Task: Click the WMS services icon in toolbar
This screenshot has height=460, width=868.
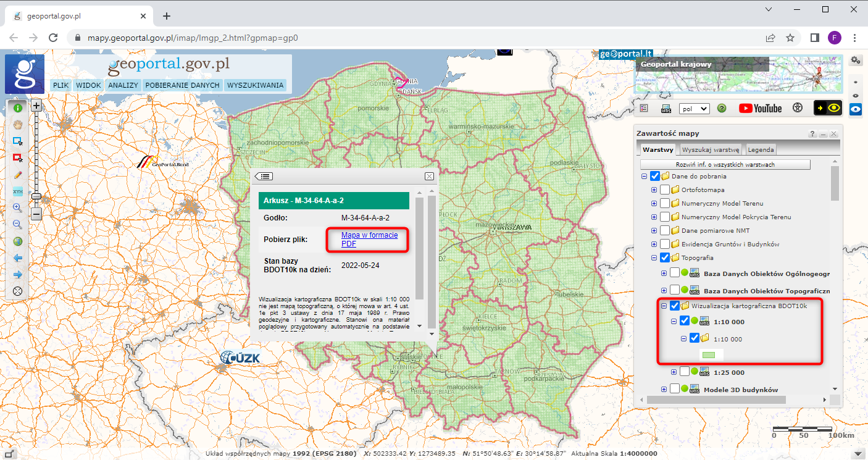Action: point(666,108)
